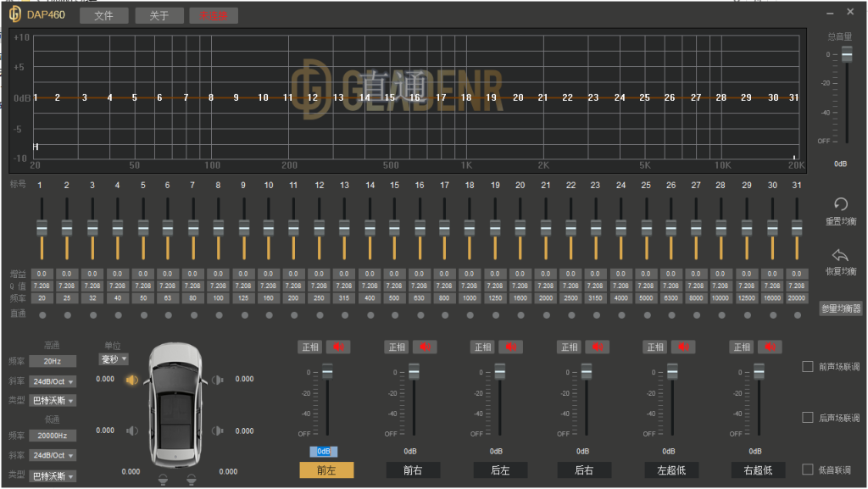Click the 总音量 master volume slider handle
This screenshot has width=868, height=489.
(847, 54)
